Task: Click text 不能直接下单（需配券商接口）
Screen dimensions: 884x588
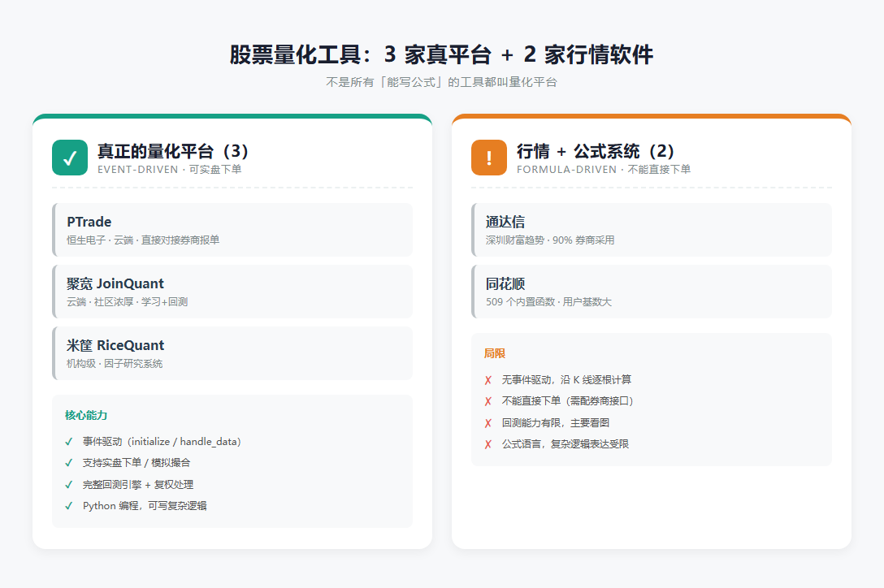Action: tap(568, 401)
